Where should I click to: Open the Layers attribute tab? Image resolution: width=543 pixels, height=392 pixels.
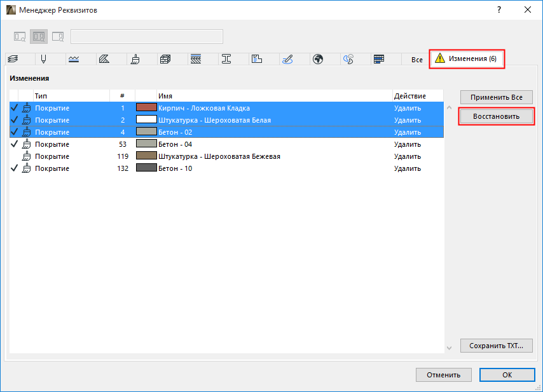point(13,59)
